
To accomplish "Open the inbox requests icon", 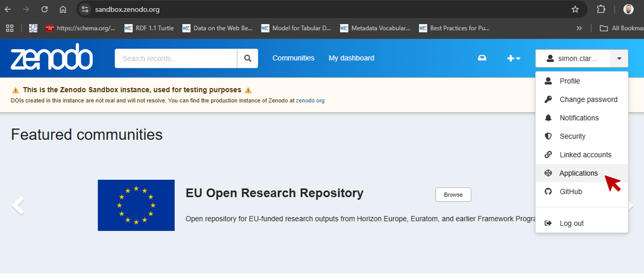I will [482, 58].
